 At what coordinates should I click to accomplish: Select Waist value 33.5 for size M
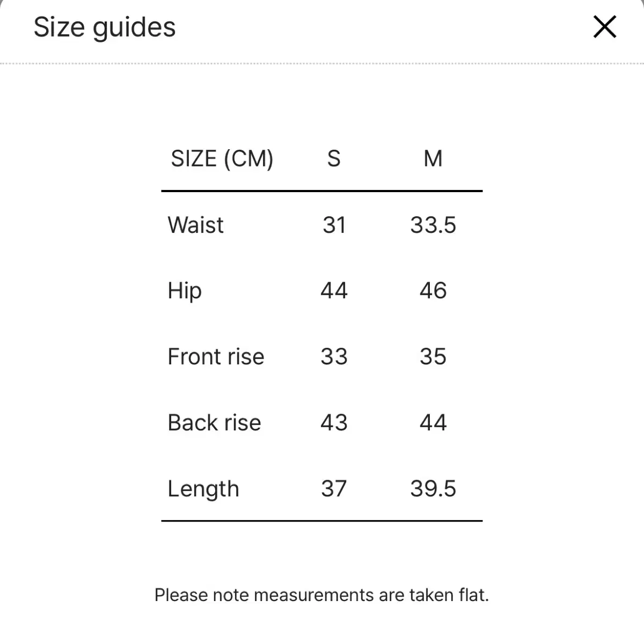[x=433, y=225]
